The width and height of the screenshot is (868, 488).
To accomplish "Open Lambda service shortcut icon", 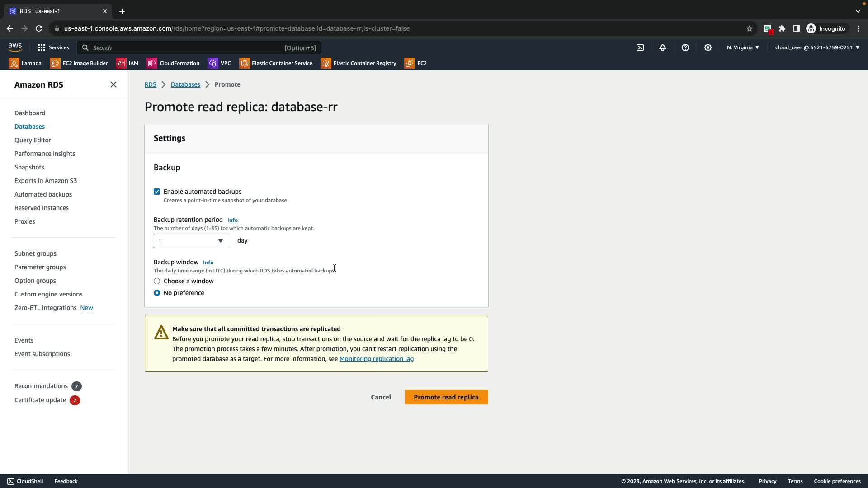I will click(x=14, y=63).
